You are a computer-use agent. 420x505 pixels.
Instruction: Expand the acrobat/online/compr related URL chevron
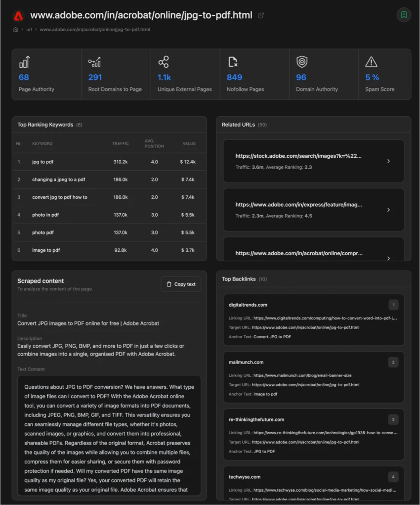point(388,258)
